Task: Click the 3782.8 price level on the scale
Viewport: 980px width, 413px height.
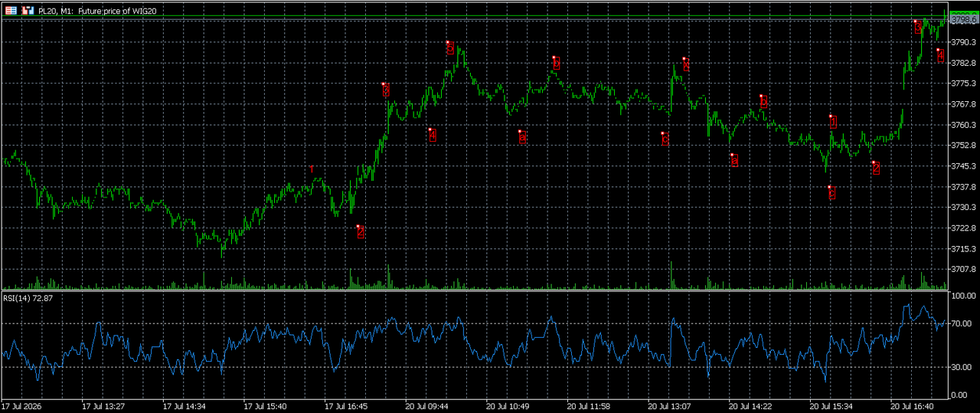Action: pyautogui.click(x=962, y=63)
